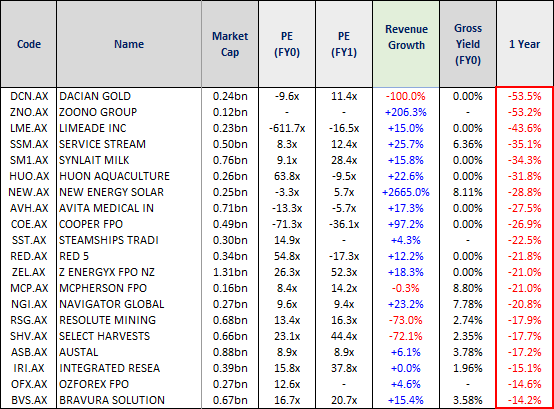Select the PE (FY0) header cell
Image resolution: width=554 pixels, height=409 pixels.
pos(287,44)
